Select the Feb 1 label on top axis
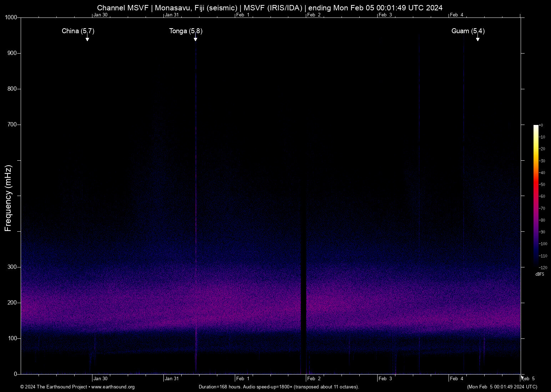The image size is (551, 392). [x=243, y=15]
